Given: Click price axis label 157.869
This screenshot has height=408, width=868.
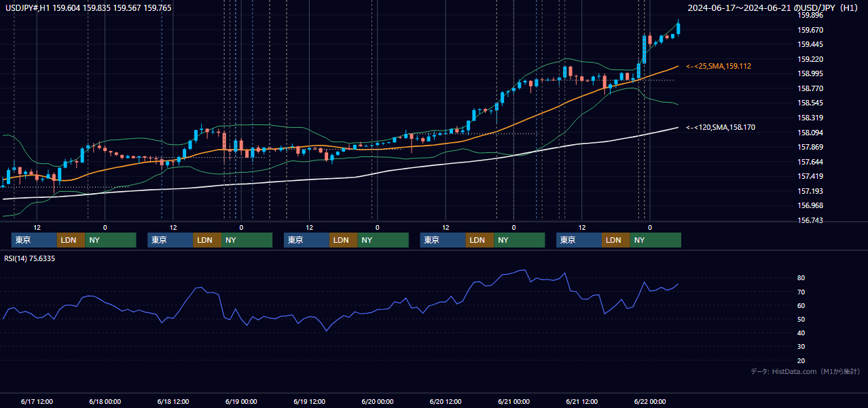Looking at the screenshot, I should pyautogui.click(x=810, y=147).
